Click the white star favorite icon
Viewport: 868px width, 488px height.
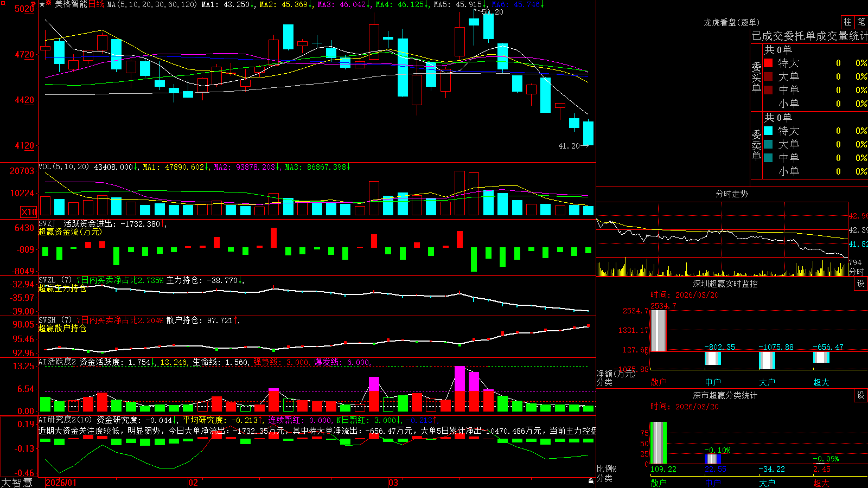tap(42, 4)
